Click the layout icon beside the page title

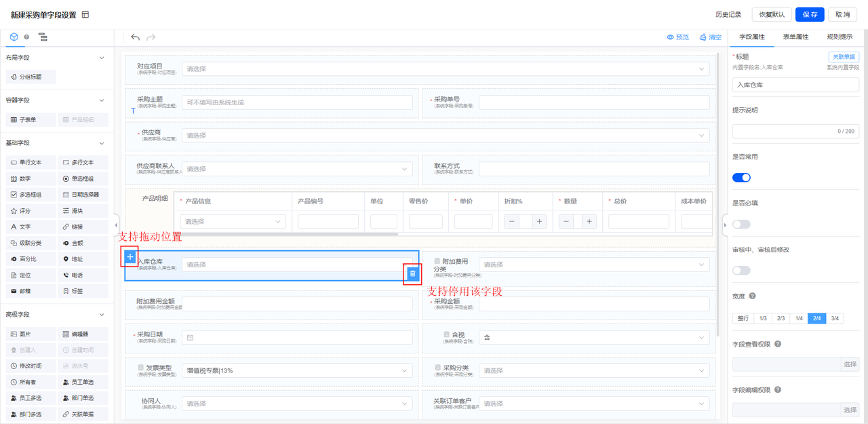coord(85,14)
